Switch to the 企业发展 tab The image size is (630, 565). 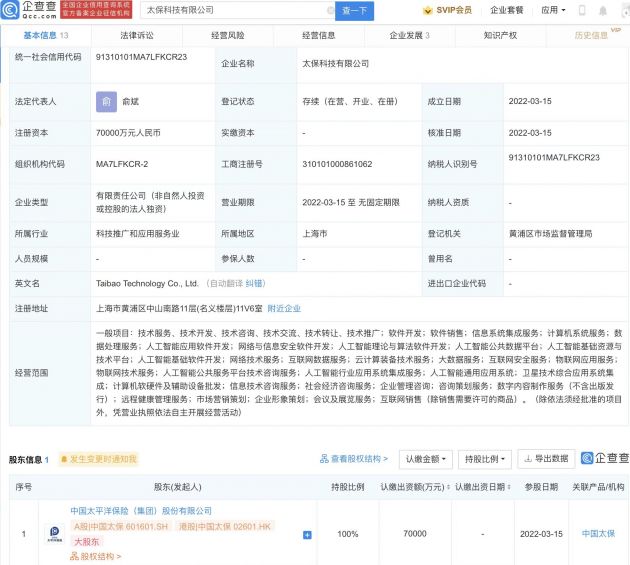[409, 35]
